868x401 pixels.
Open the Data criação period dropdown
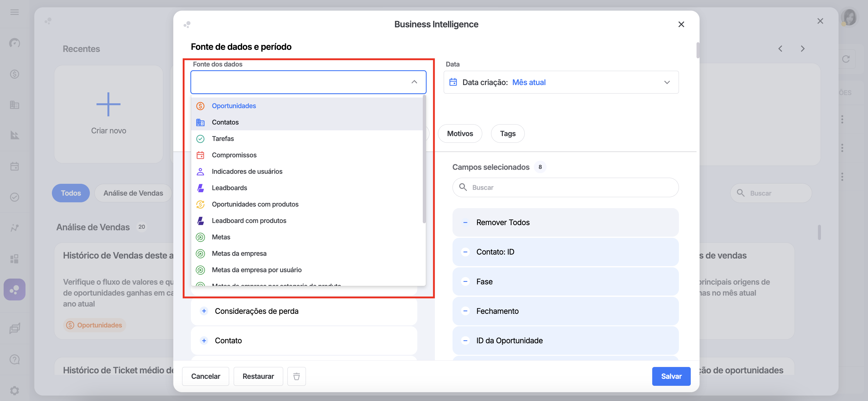[x=561, y=82]
